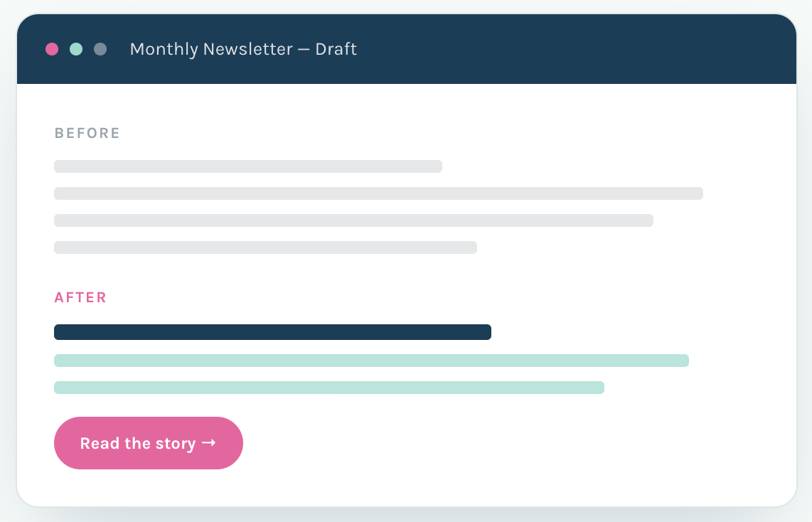The image size is (812, 522).
Task: Click the second shorter mint text bar
Action: click(329, 388)
